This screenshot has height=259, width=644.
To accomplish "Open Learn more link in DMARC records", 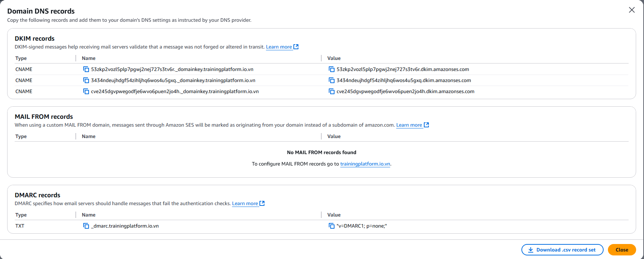I will (245, 203).
